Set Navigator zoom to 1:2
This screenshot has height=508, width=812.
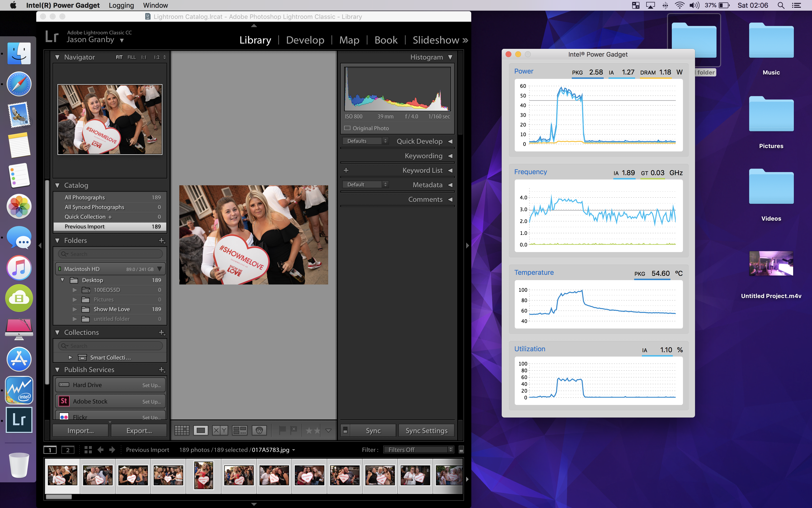pyautogui.click(x=157, y=57)
